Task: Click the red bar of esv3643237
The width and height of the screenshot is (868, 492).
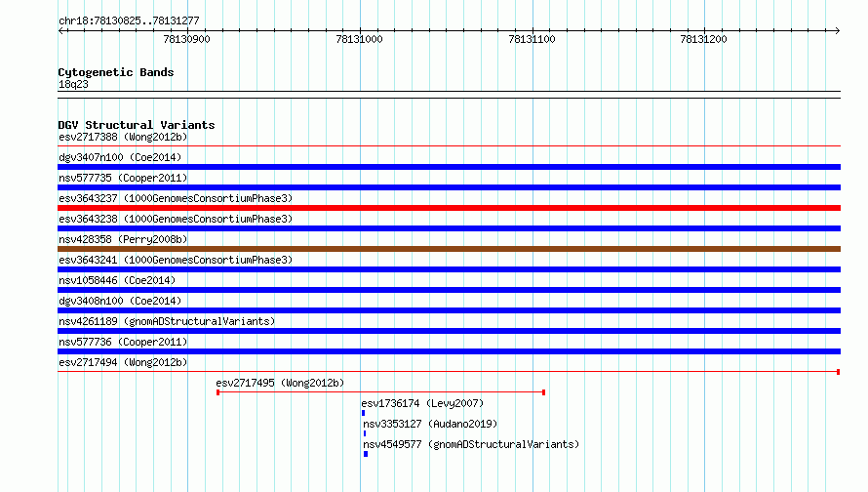Action: [449, 208]
